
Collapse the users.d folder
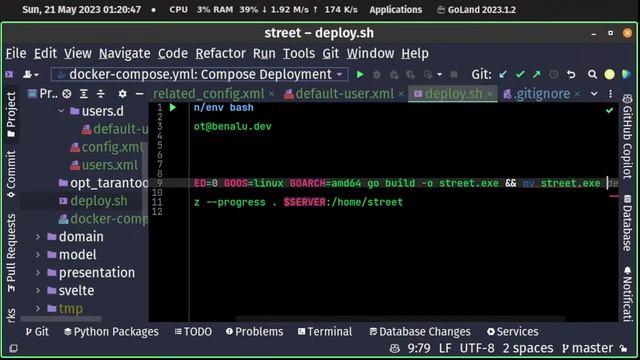click(61, 111)
